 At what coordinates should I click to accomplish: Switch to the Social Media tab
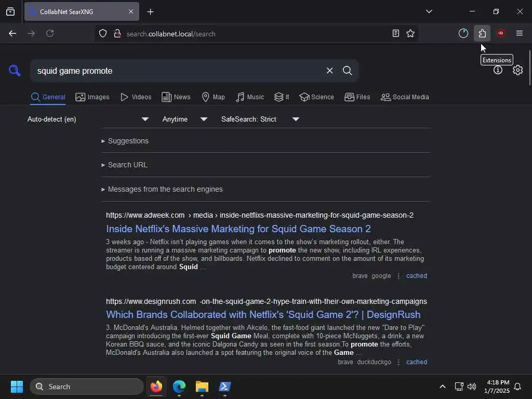[405, 97]
